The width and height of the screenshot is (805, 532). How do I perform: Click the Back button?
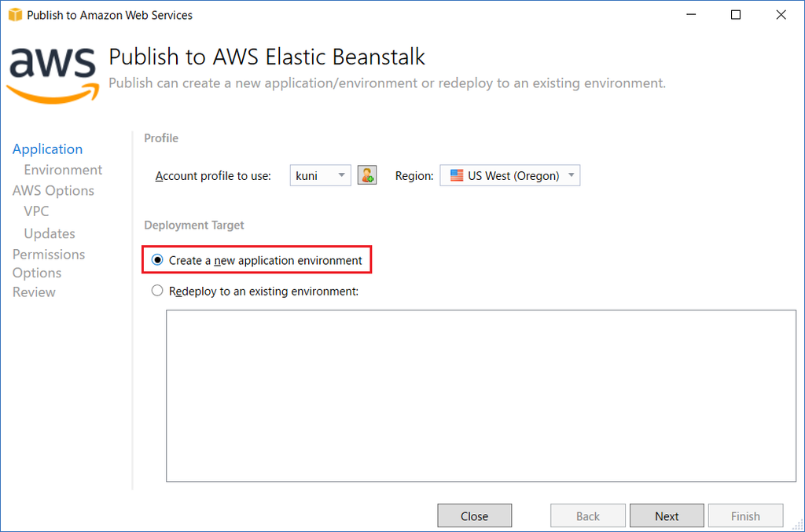pyautogui.click(x=588, y=515)
